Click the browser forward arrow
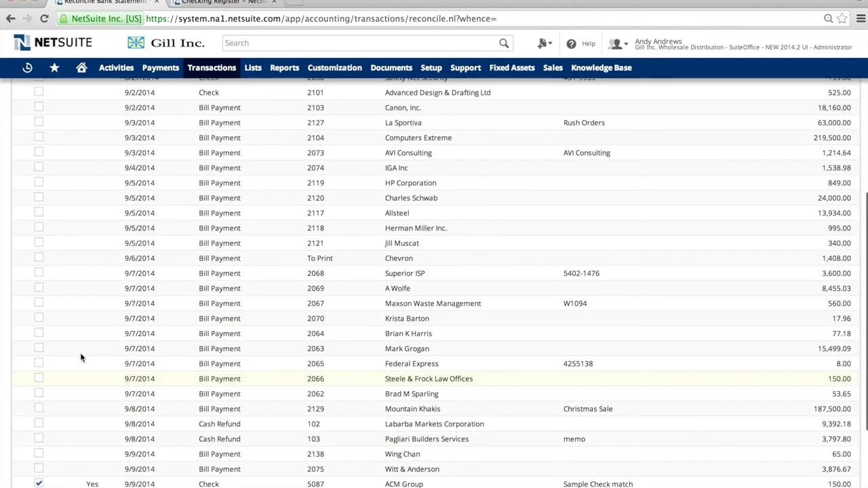868x488 pixels. point(27,18)
